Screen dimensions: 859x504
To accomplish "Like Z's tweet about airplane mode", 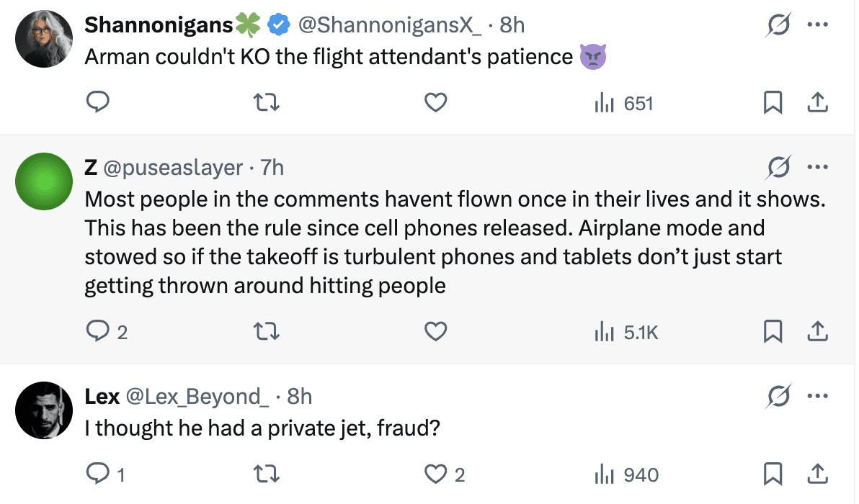I will tap(435, 332).
